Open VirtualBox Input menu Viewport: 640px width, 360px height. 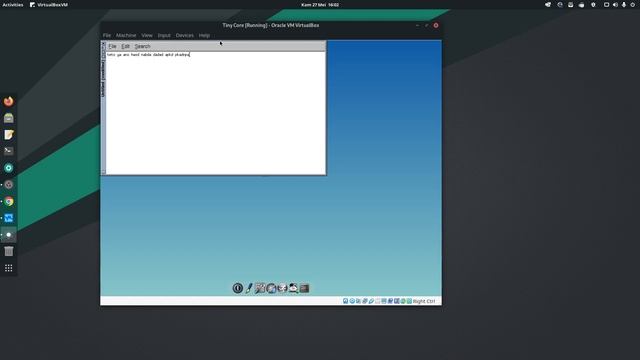164,36
